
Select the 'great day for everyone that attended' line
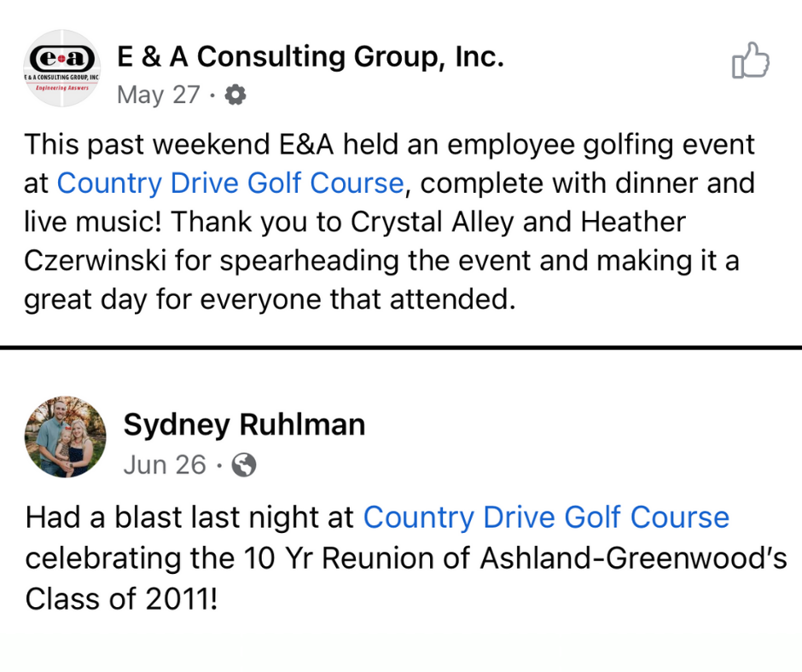click(x=270, y=299)
